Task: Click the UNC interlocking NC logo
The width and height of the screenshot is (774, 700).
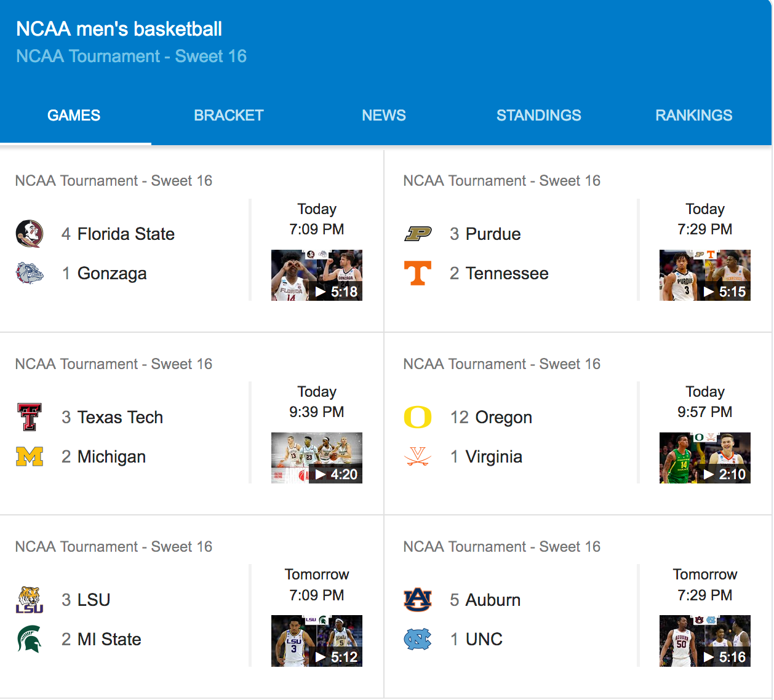Action: pyautogui.click(x=418, y=639)
